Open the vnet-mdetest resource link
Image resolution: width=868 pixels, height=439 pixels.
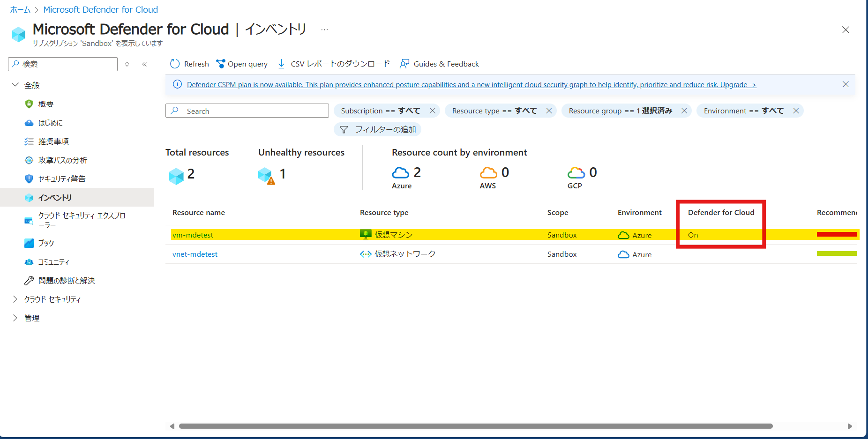click(195, 254)
